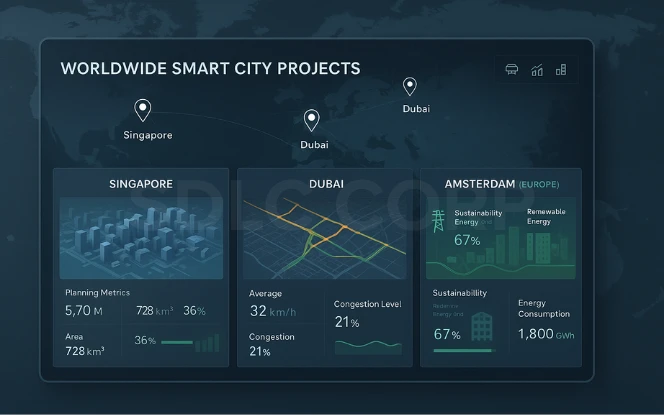Click the 'Sustainability Energy' label beside the pylon
Image resolution: width=664 pixels, height=415 pixels.
pos(478,217)
